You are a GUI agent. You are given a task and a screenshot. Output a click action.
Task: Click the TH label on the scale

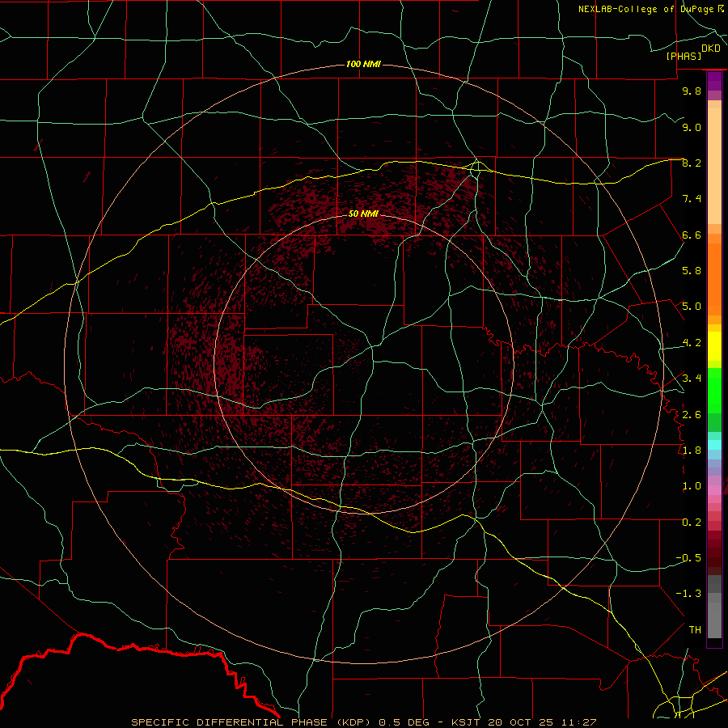click(695, 630)
